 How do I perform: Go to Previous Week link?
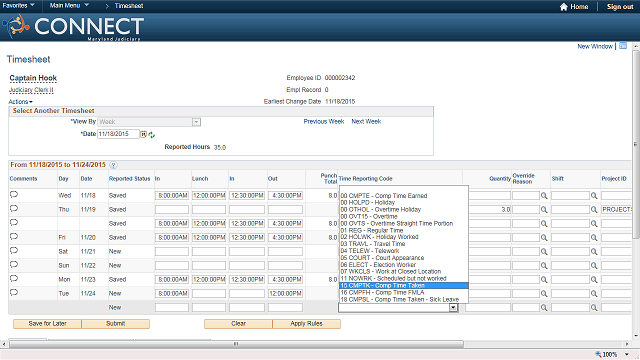[x=324, y=122]
